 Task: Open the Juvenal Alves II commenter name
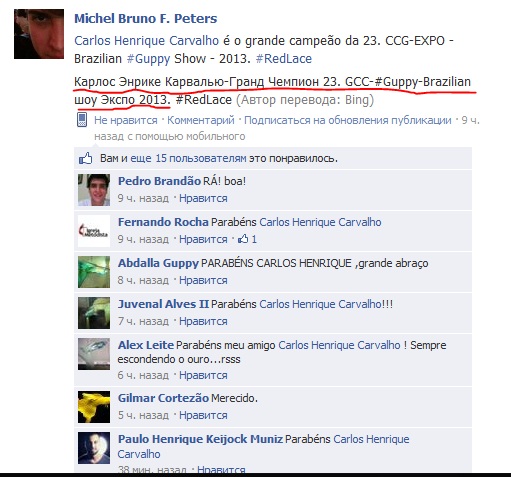click(163, 304)
